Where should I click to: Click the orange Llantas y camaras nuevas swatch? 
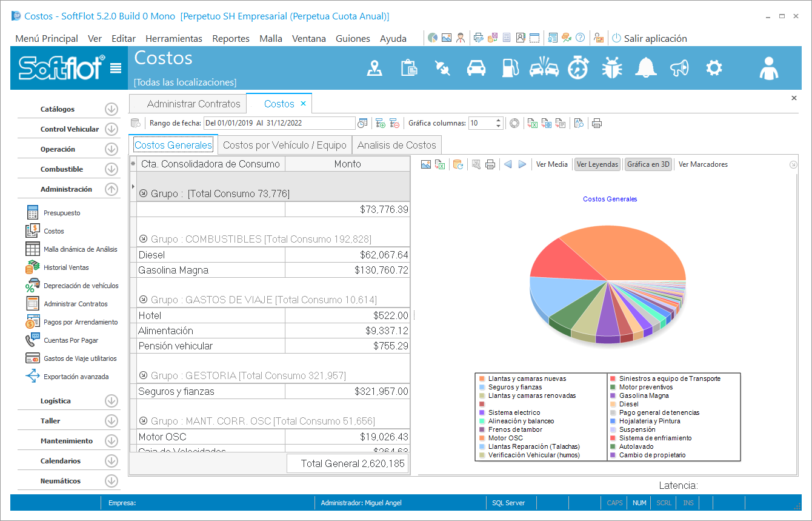coord(482,378)
